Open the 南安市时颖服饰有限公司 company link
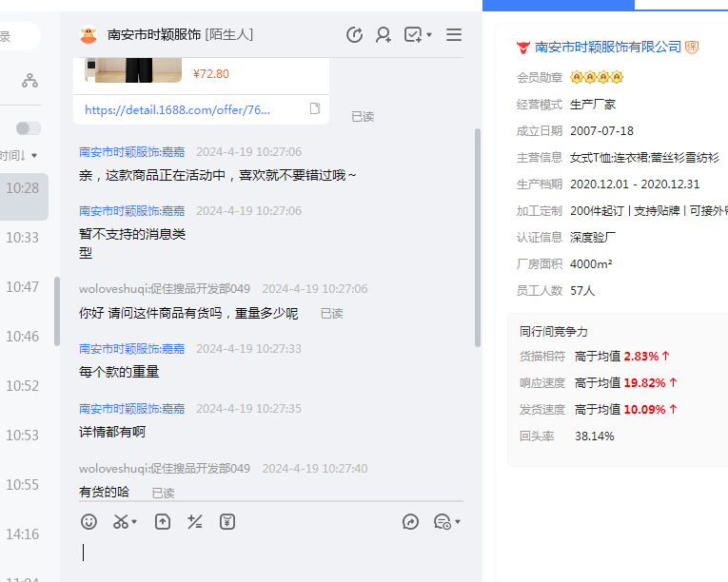728x582 pixels. (x=608, y=47)
